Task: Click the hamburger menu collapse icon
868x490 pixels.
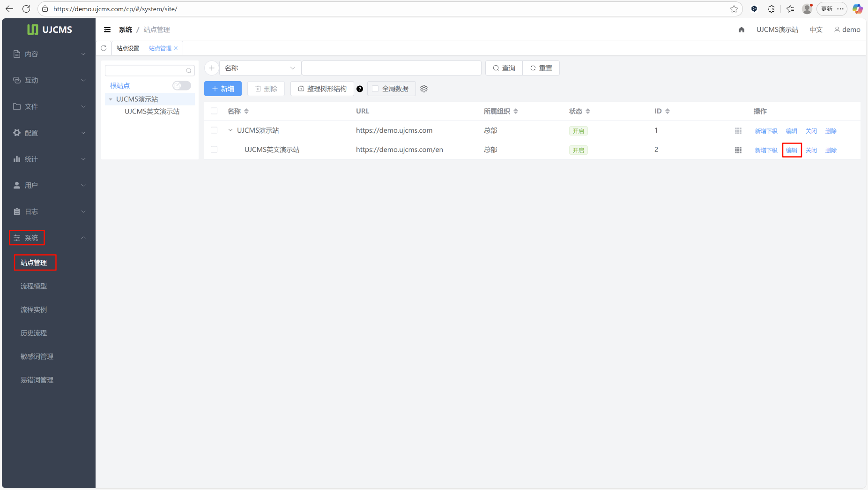Action: coord(107,30)
